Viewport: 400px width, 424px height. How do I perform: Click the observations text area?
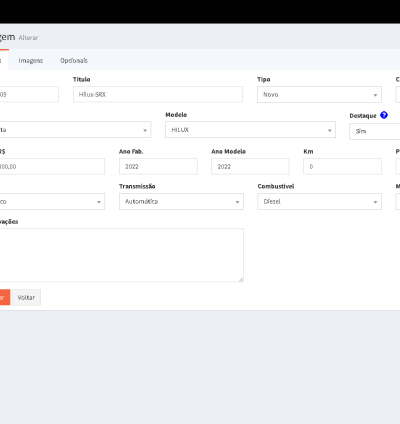tap(121, 255)
